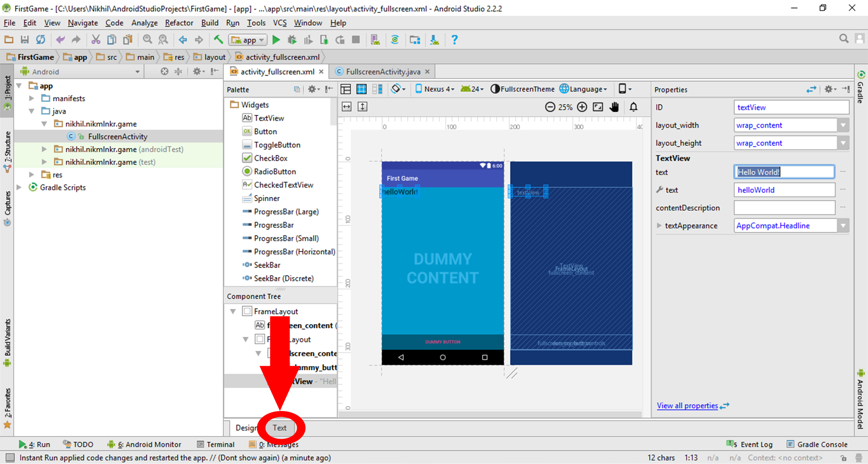Click the Zoom to Fit screen icon

(598, 107)
